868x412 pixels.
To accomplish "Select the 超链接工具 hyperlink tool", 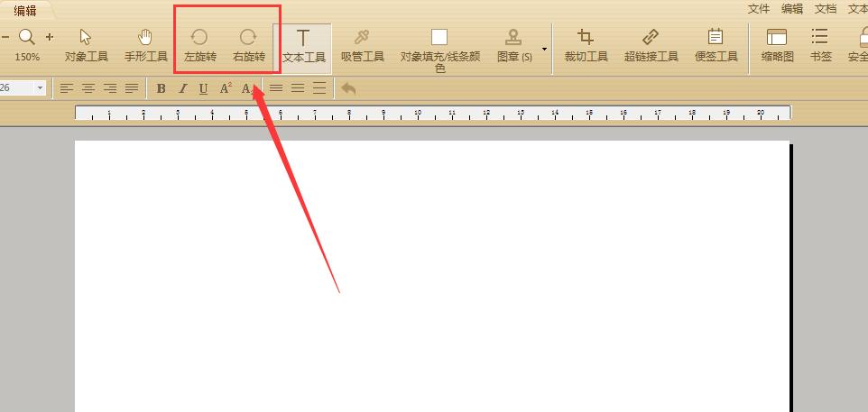I will pyautogui.click(x=651, y=45).
